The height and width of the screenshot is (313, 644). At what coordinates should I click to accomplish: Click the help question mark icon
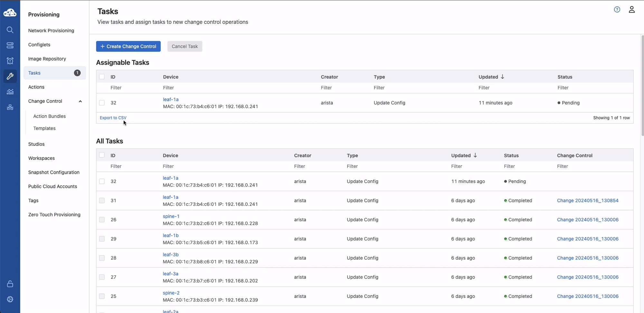click(x=617, y=10)
